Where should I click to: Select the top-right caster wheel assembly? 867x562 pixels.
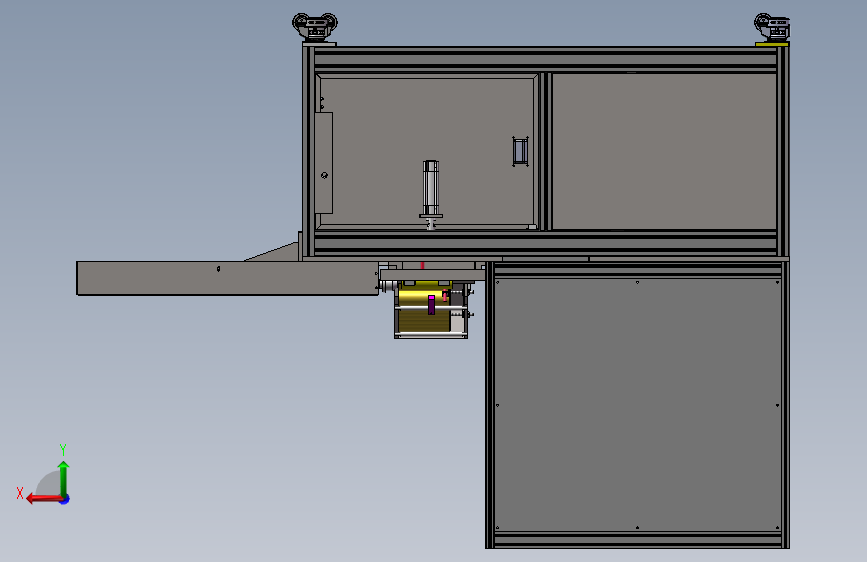pyautogui.click(x=772, y=29)
